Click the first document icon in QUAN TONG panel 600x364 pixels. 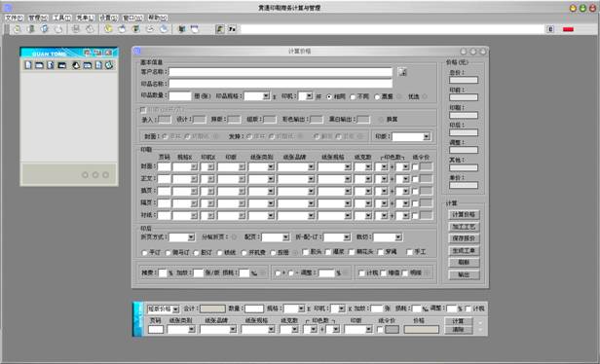[28, 65]
